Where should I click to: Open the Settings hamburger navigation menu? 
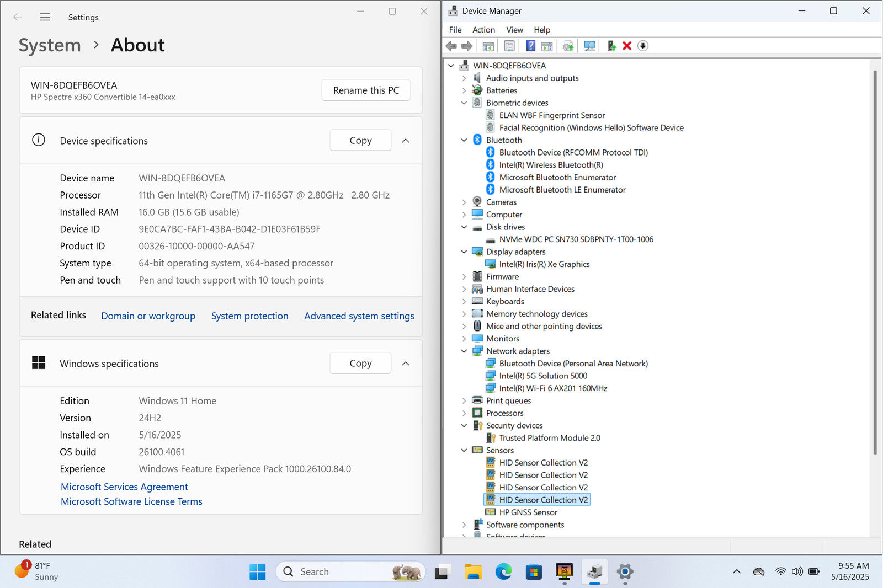(45, 17)
